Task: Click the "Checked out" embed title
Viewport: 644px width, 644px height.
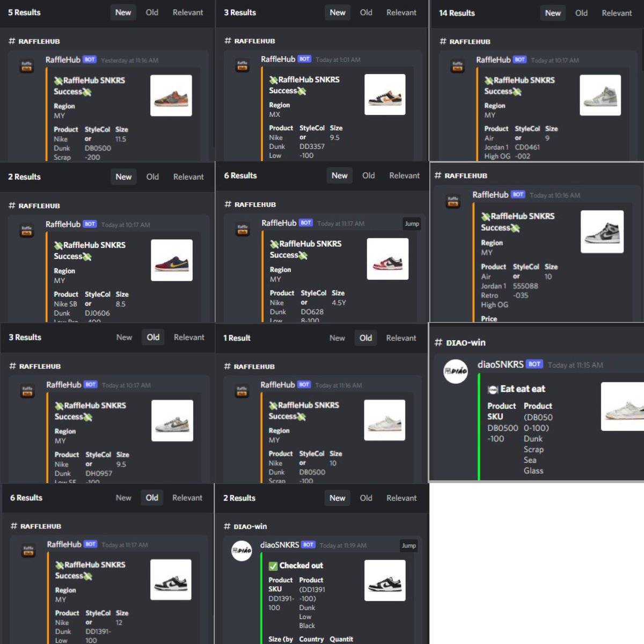Action: [301, 566]
